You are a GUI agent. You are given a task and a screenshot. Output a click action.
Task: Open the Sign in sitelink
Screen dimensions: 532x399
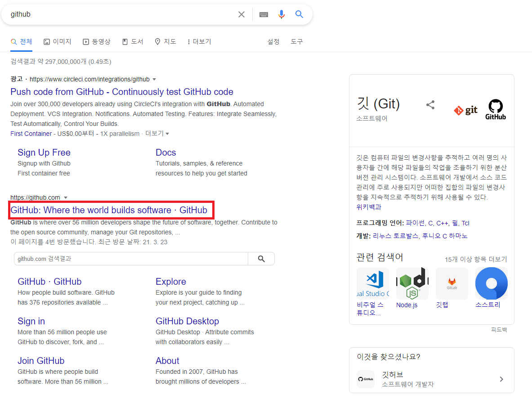pyautogui.click(x=31, y=321)
